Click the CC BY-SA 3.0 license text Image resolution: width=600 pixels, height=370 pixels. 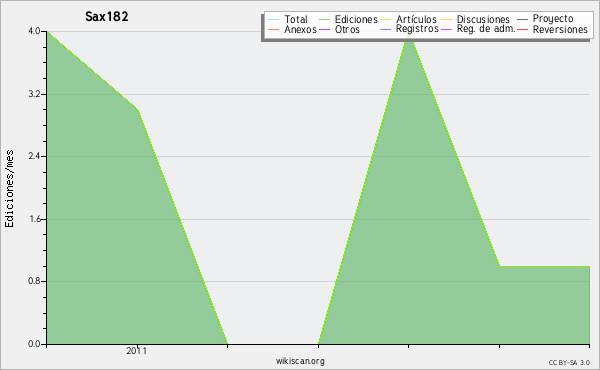569,362
